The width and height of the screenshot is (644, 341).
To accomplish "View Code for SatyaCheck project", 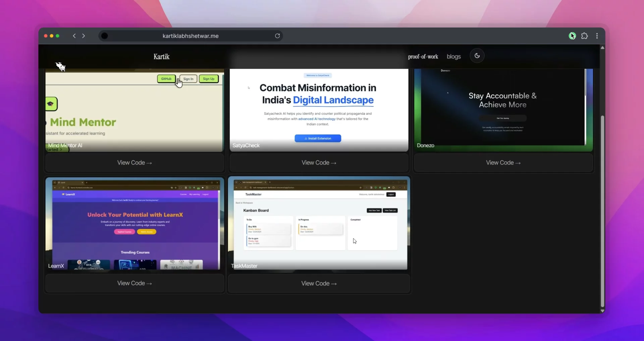I will pyautogui.click(x=319, y=163).
